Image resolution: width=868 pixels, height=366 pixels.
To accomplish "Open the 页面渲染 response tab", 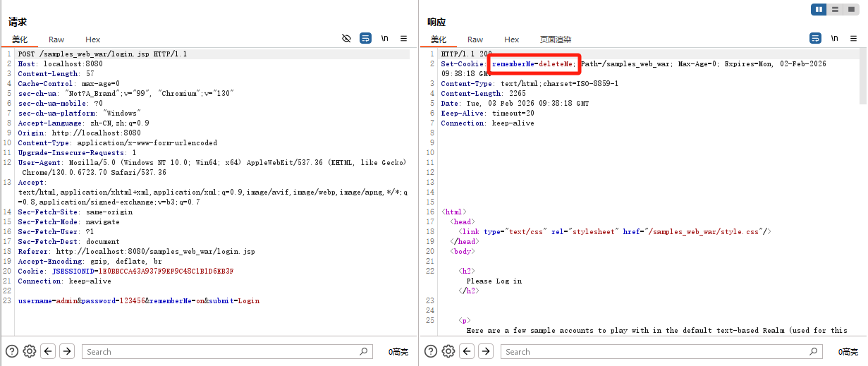I will point(556,39).
